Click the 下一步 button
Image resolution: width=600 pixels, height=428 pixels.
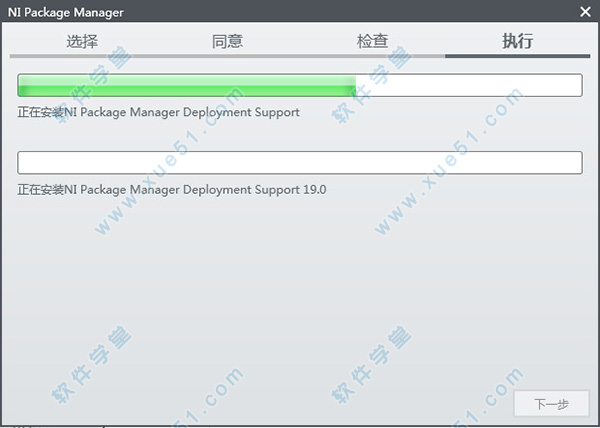point(551,404)
